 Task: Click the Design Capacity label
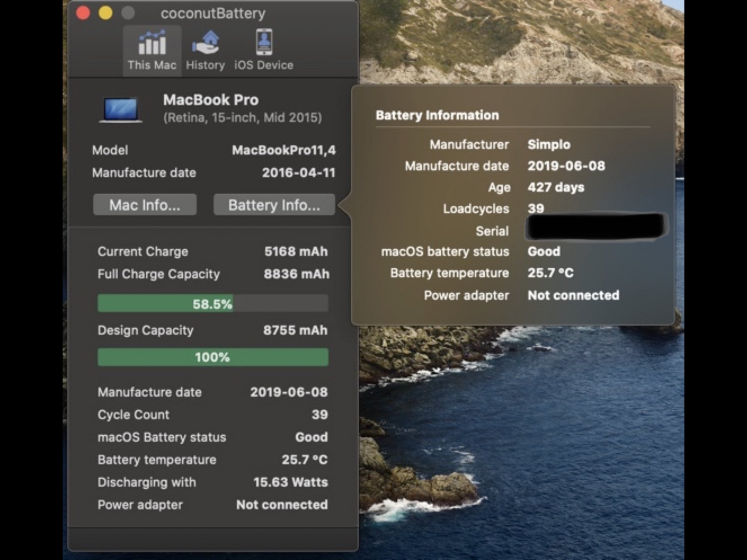pyautogui.click(x=146, y=330)
